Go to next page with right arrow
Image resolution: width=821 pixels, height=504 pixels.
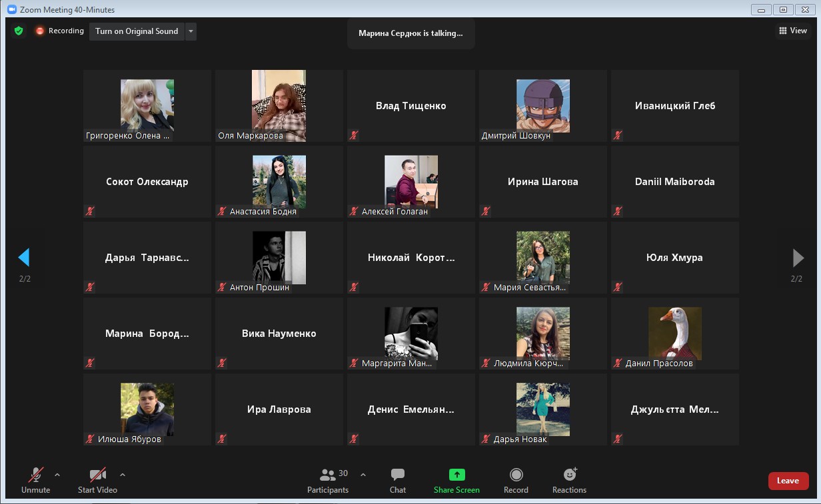click(x=797, y=257)
